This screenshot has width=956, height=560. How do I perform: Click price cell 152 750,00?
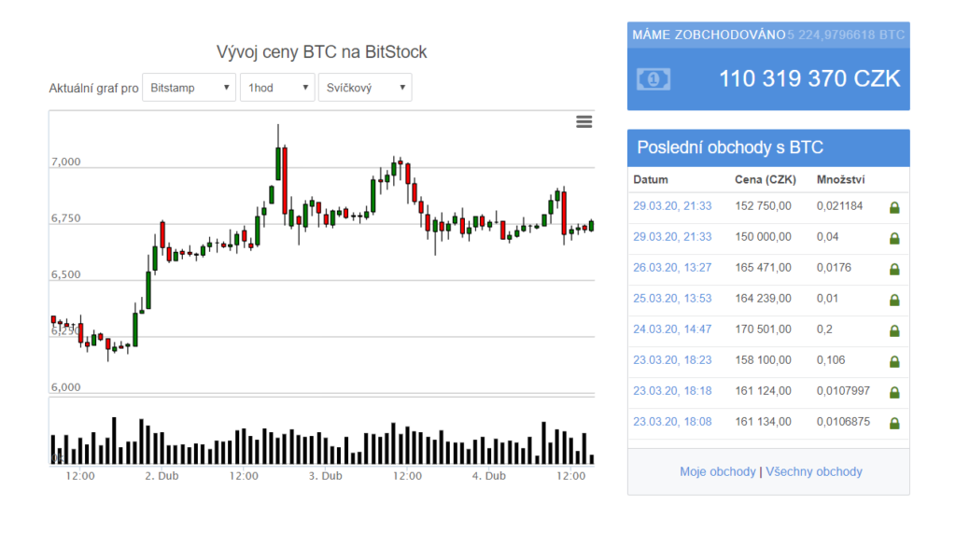coord(763,206)
